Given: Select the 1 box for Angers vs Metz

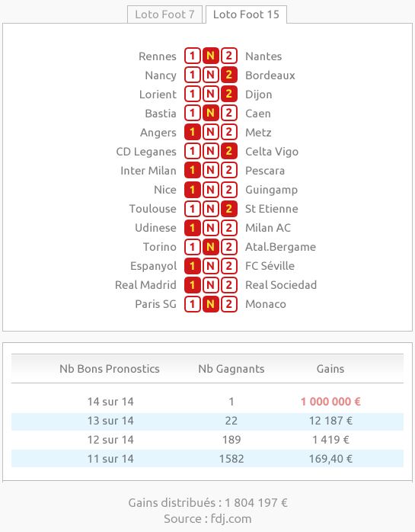Looking at the screenshot, I should coord(192,132).
